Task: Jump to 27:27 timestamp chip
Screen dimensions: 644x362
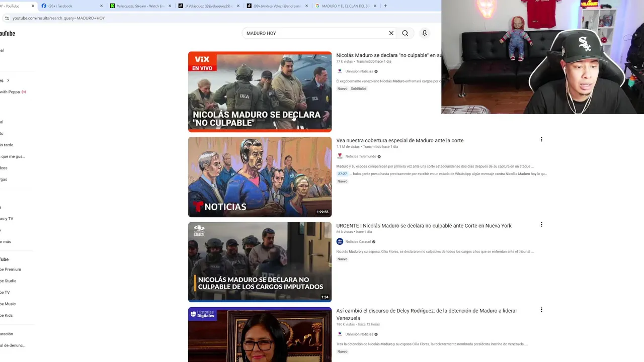Action: (342, 174)
